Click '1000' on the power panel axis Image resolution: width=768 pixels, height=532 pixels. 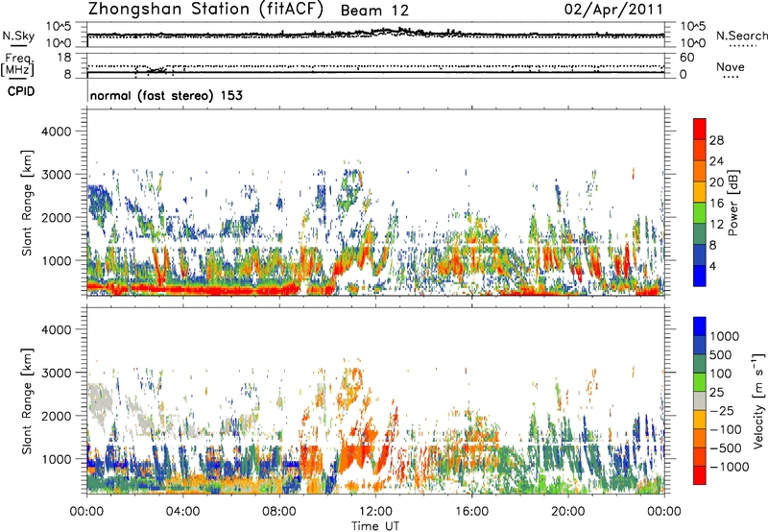[x=56, y=260]
